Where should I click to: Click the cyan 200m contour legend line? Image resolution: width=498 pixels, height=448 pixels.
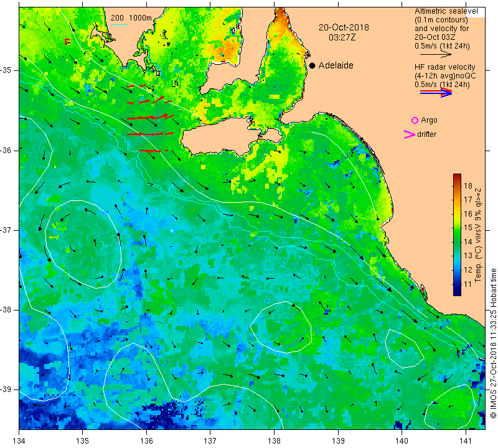pos(120,24)
